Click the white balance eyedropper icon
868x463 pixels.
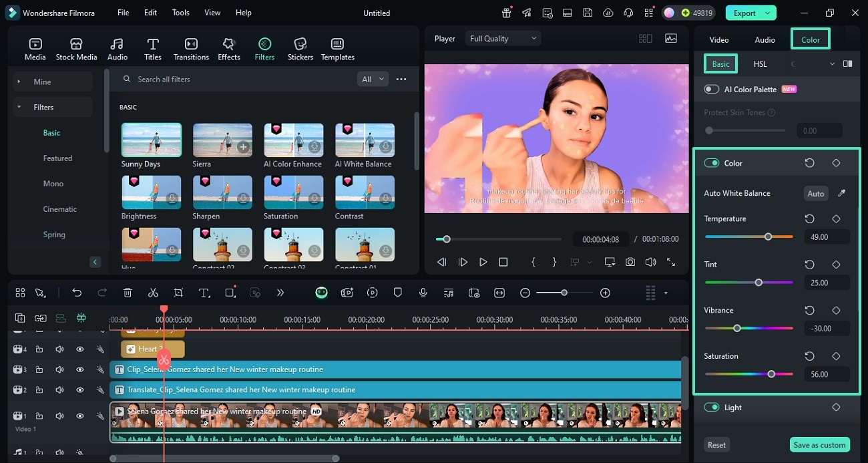click(x=841, y=193)
